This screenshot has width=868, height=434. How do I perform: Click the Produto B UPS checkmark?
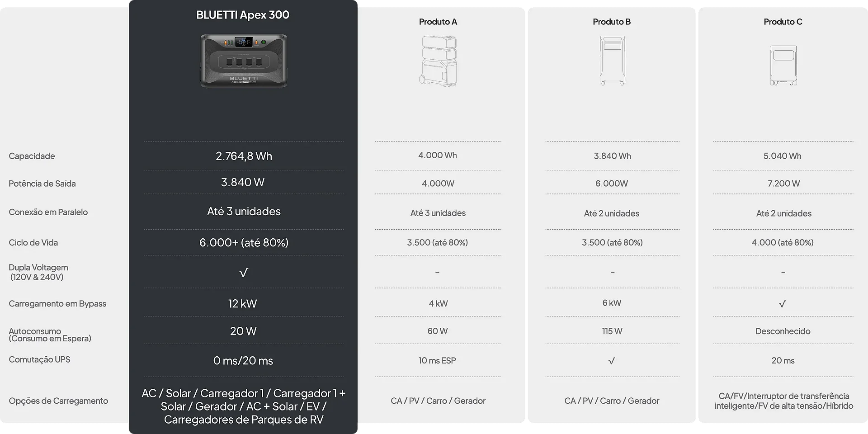pyautogui.click(x=612, y=361)
